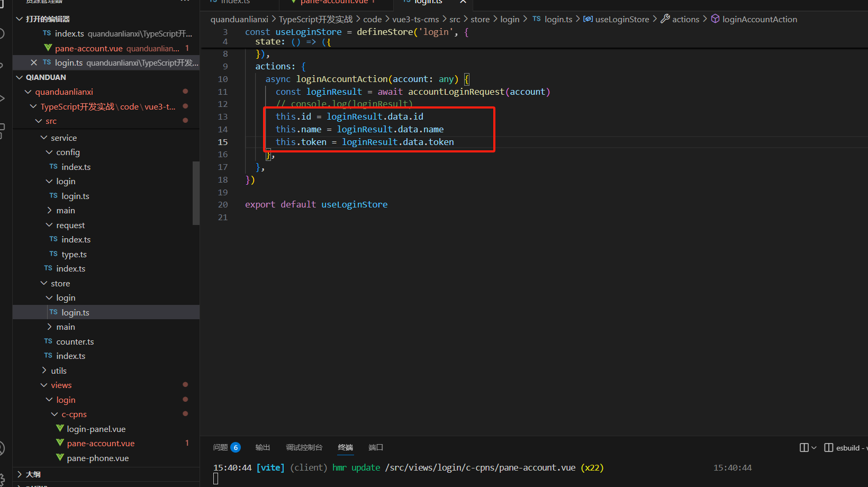Click the TS icon of the highlighted login.ts in store
Viewport: 868px width, 487px height.
point(53,312)
